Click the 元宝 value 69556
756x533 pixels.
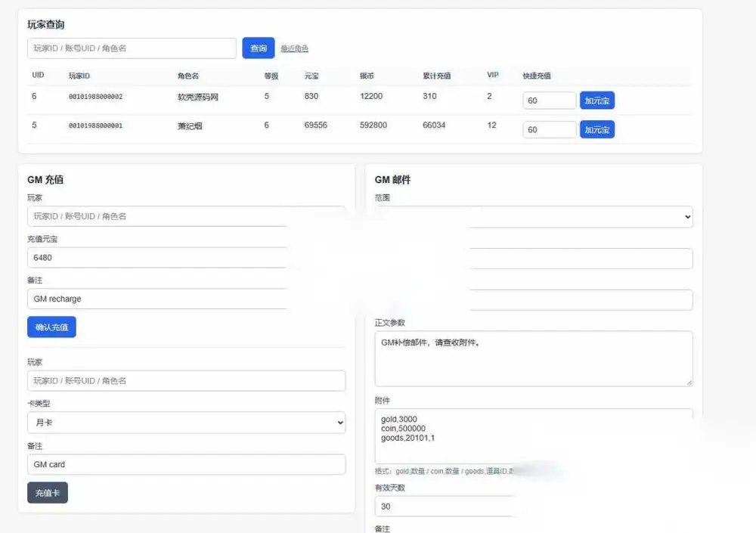click(x=316, y=125)
